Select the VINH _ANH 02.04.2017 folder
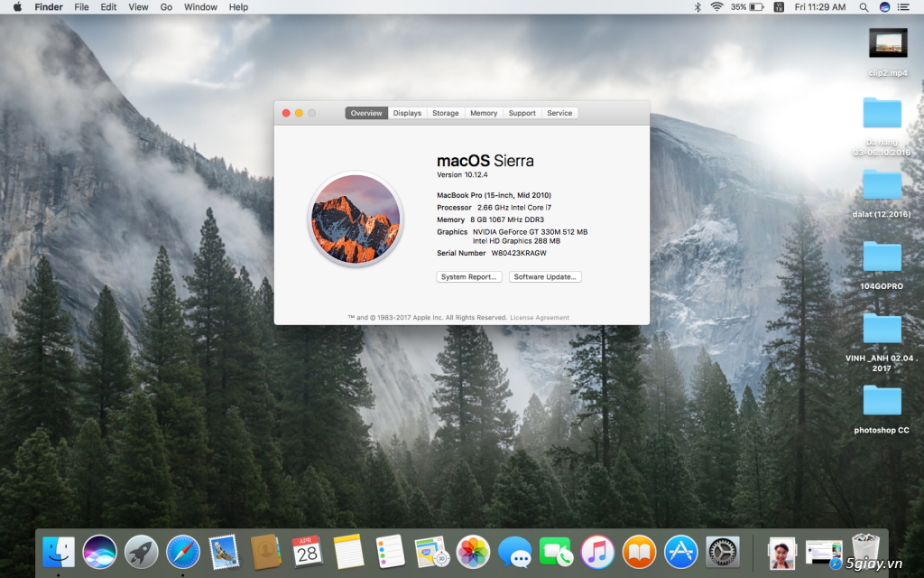The image size is (924, 578). coord(882,342)
